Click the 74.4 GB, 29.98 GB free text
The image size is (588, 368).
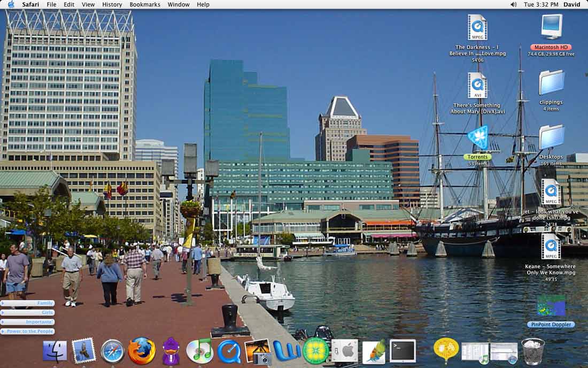click(x=551, y=54)
